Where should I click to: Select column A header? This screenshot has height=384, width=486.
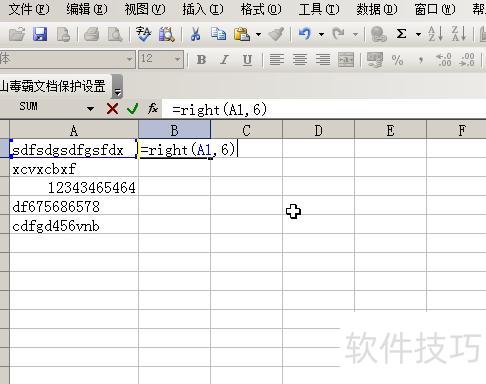pos(74,130)
